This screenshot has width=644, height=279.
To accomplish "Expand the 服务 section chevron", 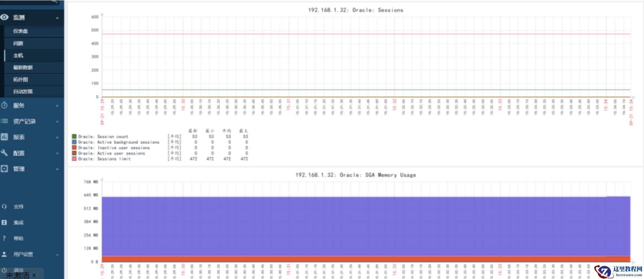I will click(57, 106).
